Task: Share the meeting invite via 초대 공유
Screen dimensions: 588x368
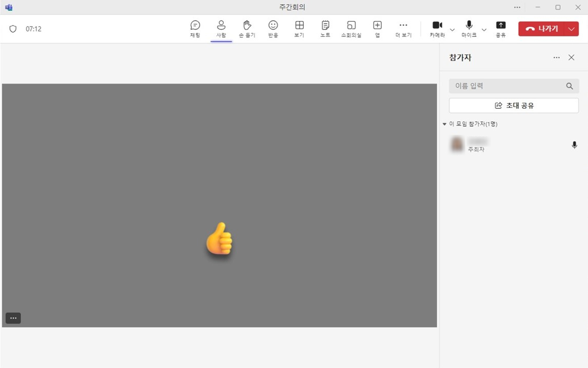Action: 514,105
